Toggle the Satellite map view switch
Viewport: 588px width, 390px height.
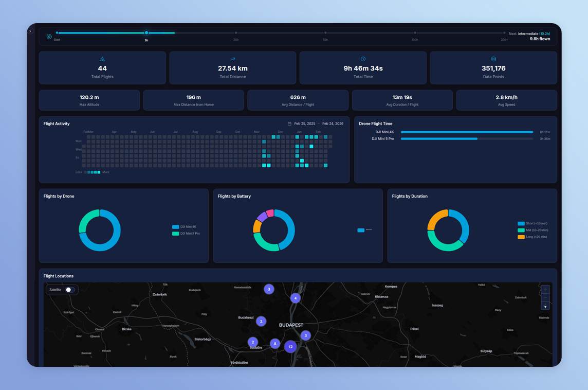(x=69, y=290)
